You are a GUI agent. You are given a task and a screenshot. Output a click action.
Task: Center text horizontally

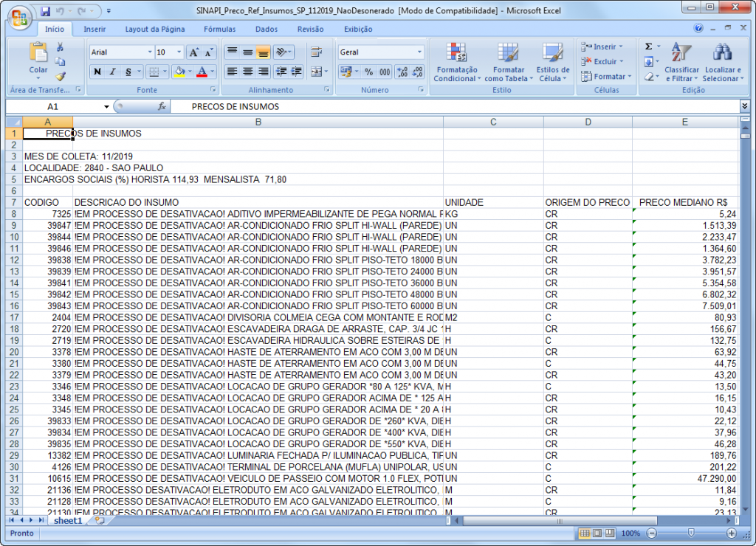[x=247, y=72]
